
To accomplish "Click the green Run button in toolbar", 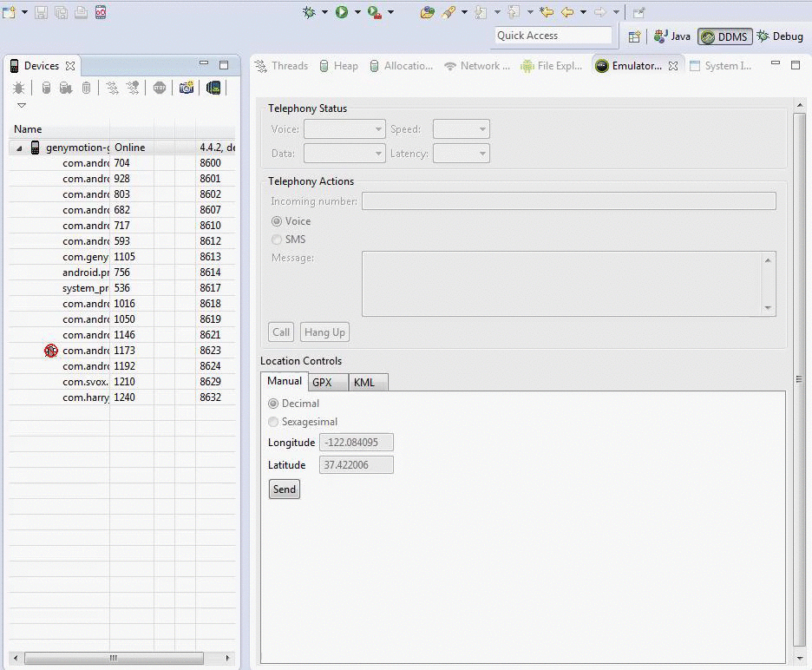I will (x=342, y=12).
